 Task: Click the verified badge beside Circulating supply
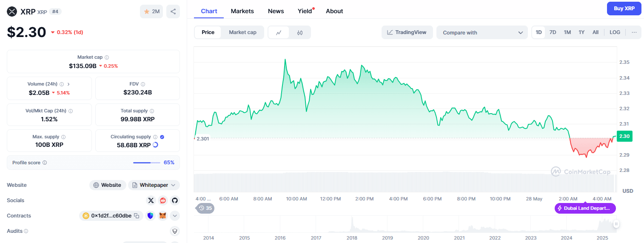pyautogui.click(x=162, y=137)
